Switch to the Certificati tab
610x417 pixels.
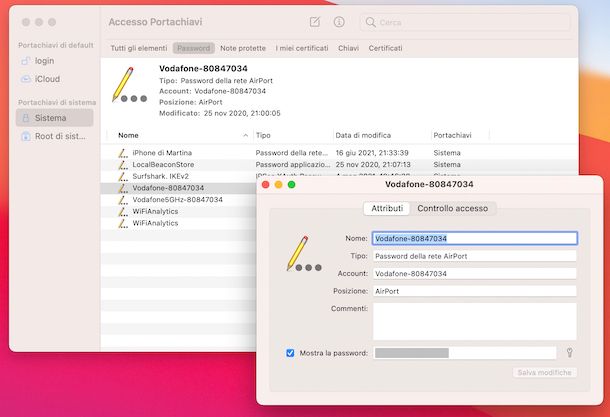[386, 48]
